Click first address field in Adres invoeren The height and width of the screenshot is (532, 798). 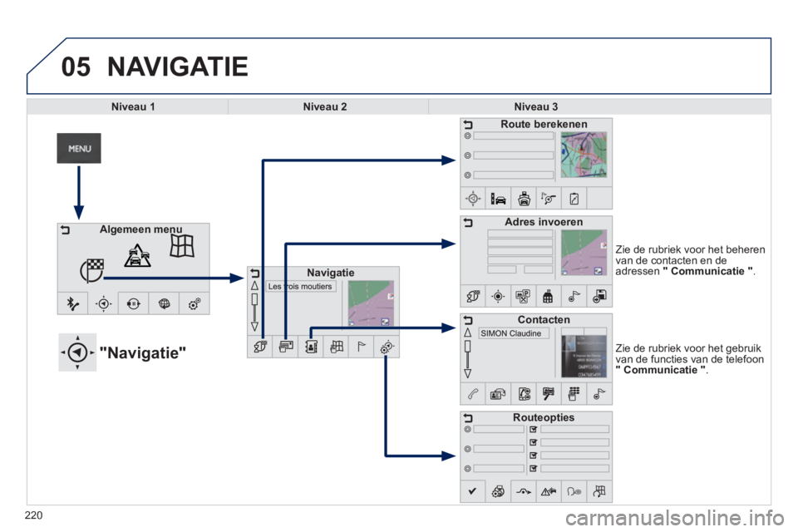coord(520,234)
